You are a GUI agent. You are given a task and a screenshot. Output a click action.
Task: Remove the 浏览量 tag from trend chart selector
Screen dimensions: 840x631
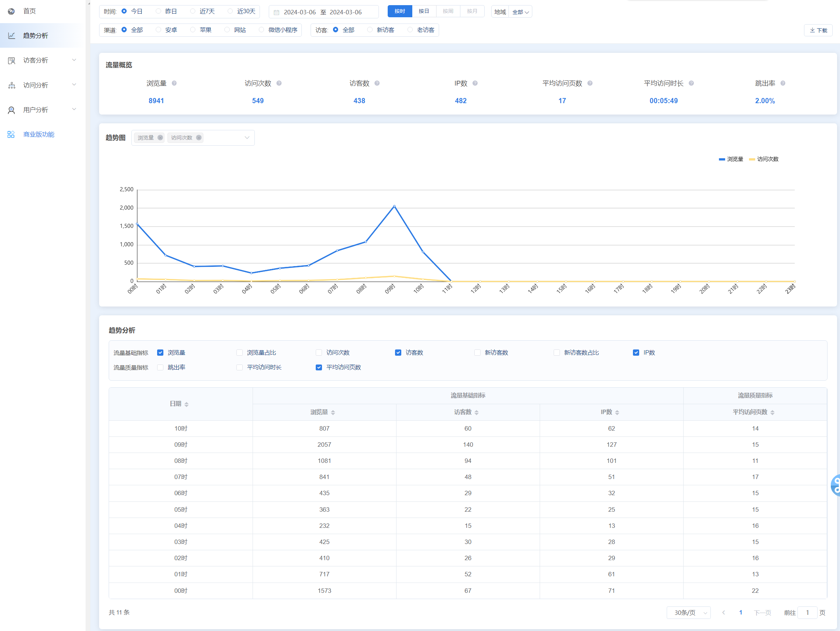click(x=160, y=137)
